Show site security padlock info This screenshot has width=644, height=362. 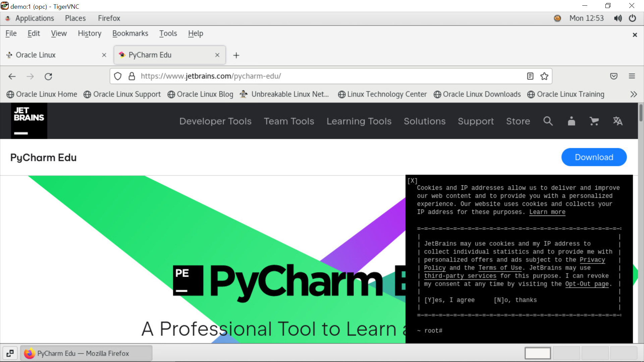tap(132, 76)
